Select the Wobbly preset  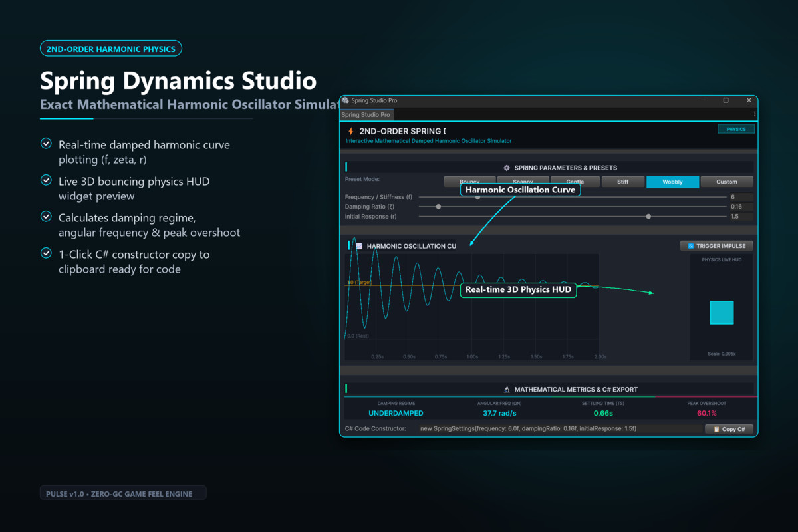click(x=672, y=182)
